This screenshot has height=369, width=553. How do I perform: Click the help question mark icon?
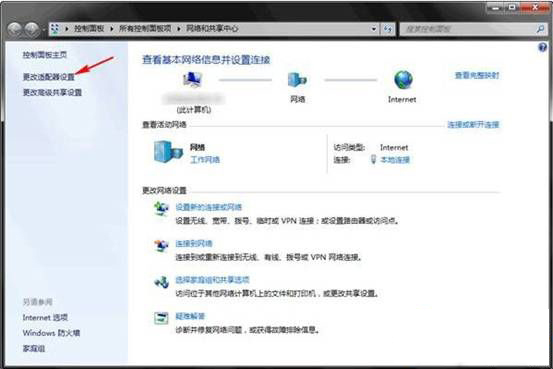pos(543,47)
